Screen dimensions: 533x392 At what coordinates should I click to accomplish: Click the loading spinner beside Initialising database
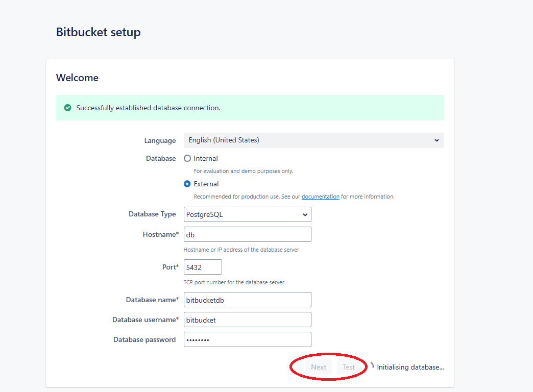tap(371, 366)
